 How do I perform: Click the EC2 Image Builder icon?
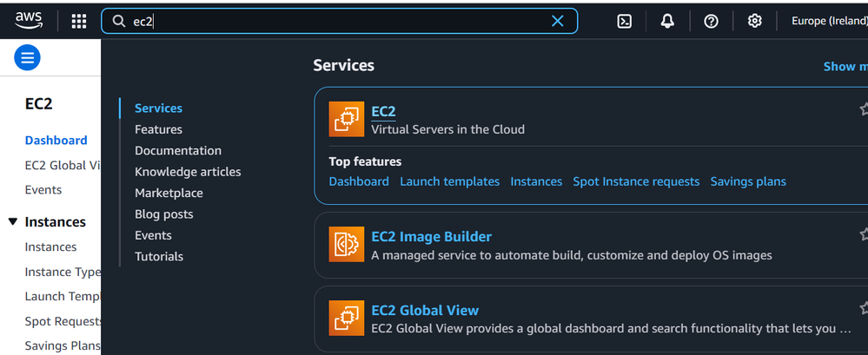(347, 244)
